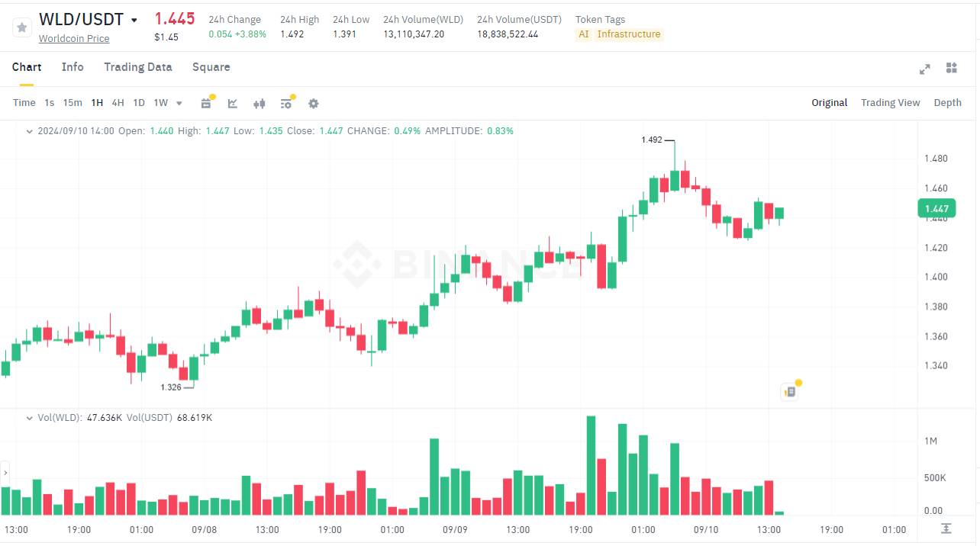This screenshot has width=980, height=546.
Task: Go to the Square tab
Action: 211,67
